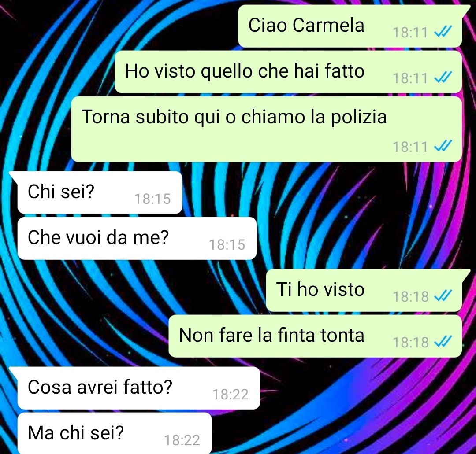Select the 'Torna subito qui o chiamo la polizia' bubble
The image size is (476, 454).
tap(267, 129)
